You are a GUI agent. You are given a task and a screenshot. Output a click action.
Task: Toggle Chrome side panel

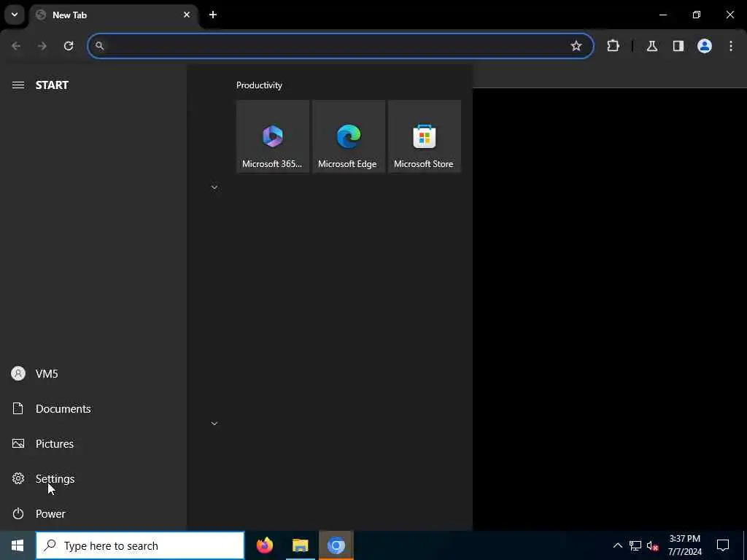[678, 46]
